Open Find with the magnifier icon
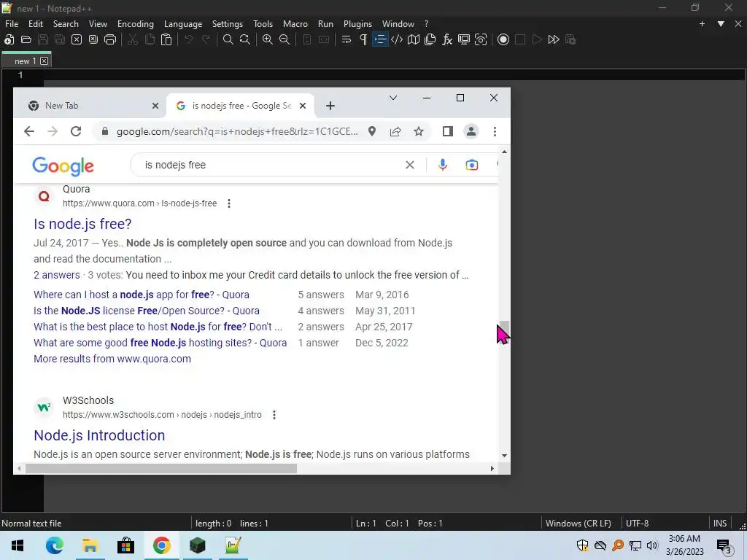The image size is (747, 560). pyautogui.click(x=228, y=39)
